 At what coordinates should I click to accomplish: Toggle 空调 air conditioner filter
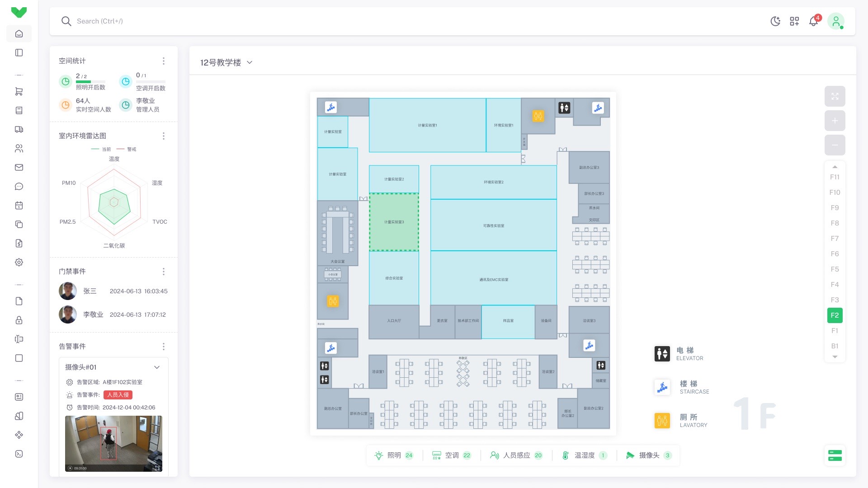tap(451, 455)
